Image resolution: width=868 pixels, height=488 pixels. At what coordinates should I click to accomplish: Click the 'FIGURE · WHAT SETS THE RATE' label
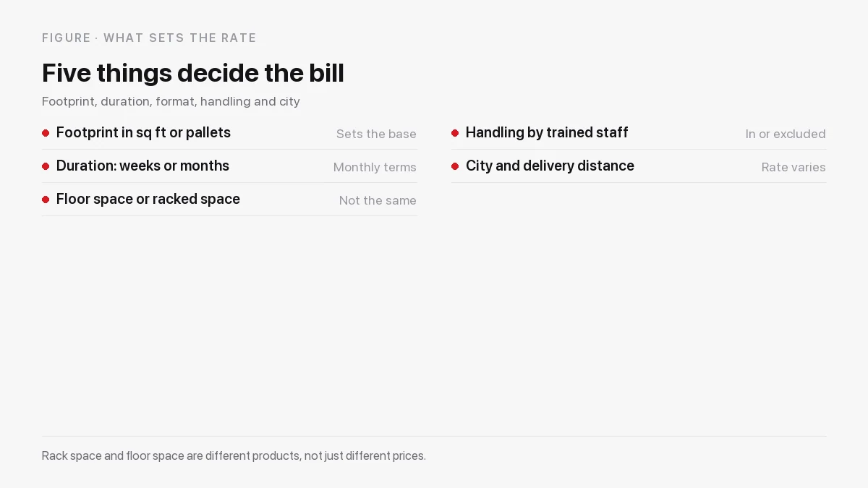pos(149,38)
